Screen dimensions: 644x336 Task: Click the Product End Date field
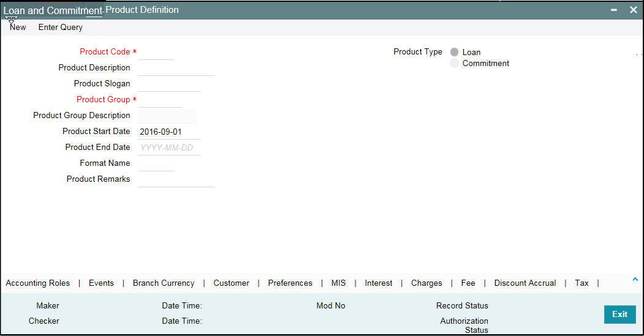click(169, 147)
